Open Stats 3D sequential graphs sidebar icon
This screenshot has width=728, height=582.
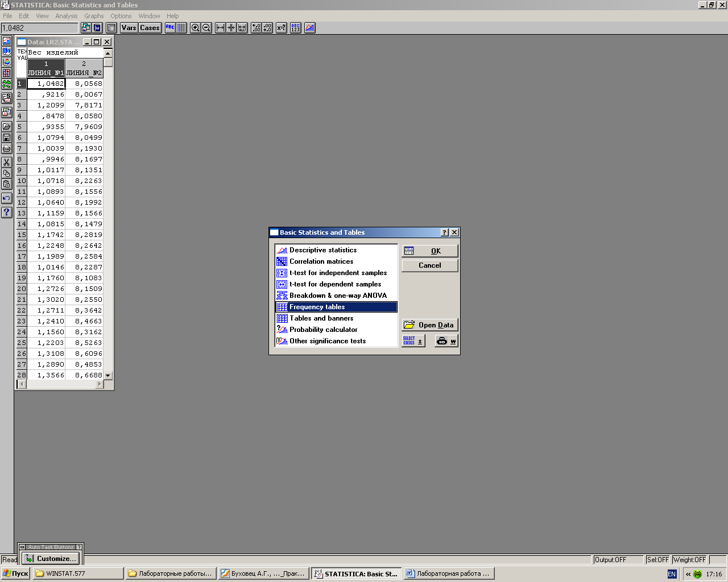click(x=6, y=52)
